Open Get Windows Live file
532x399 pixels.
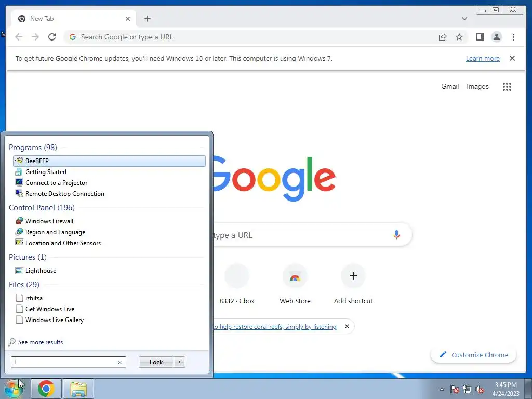pos(109,309)
